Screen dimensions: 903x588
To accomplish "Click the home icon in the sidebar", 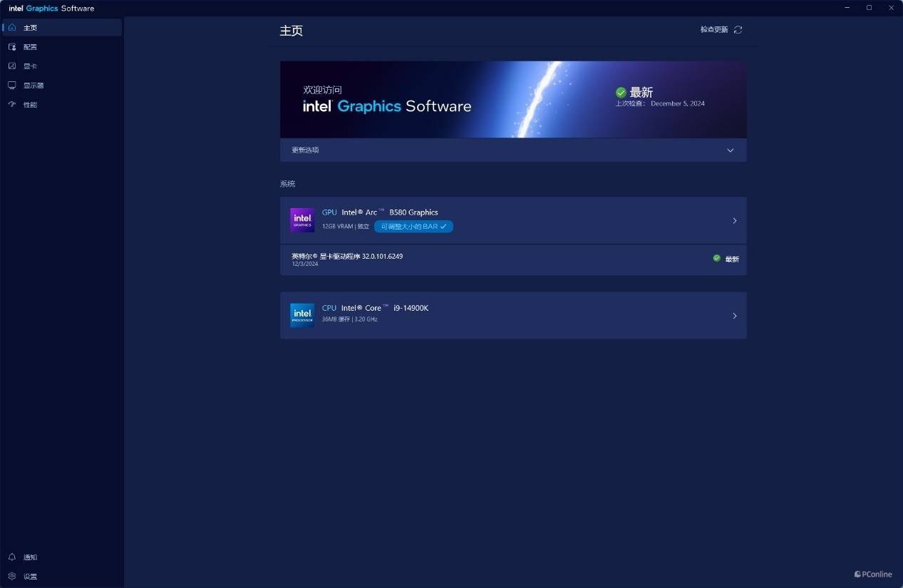I will point(11,28).
